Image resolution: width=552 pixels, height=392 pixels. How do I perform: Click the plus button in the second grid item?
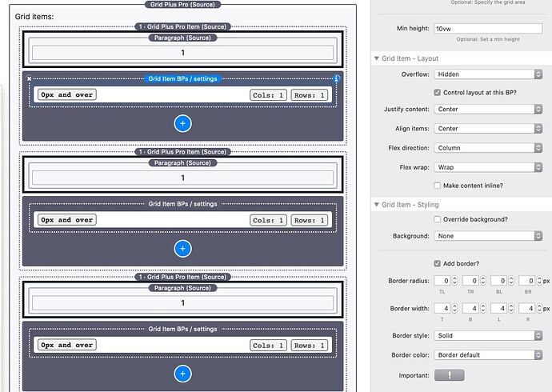[182, 249]
